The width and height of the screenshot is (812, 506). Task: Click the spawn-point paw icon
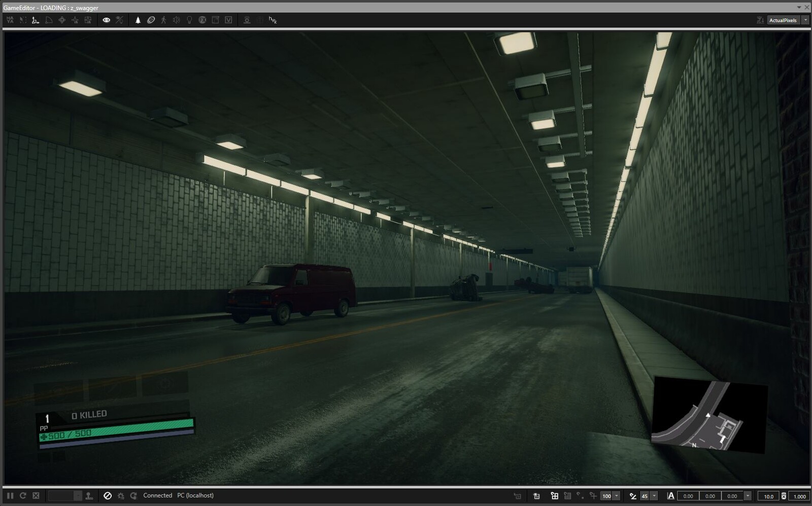click(247, 20)
